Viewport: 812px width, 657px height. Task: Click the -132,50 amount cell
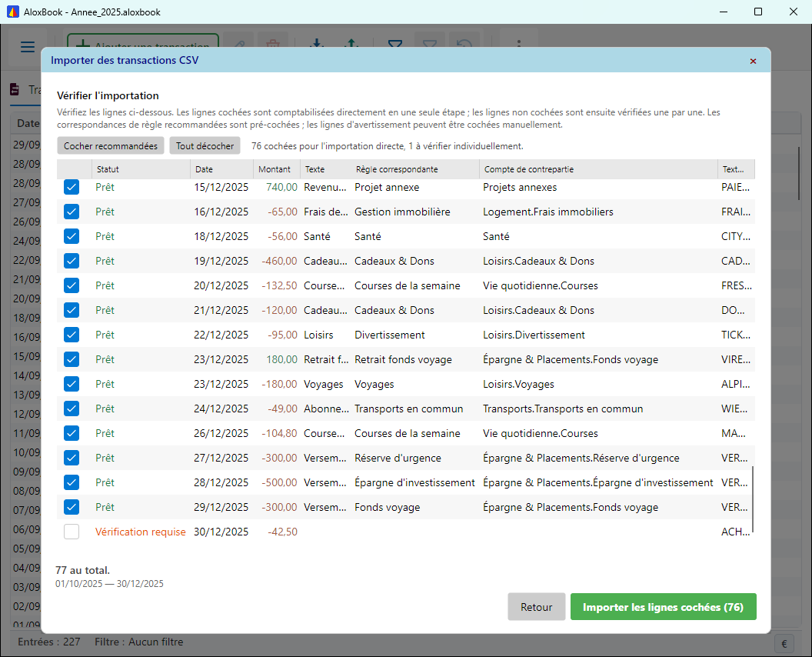coord(279,285)
